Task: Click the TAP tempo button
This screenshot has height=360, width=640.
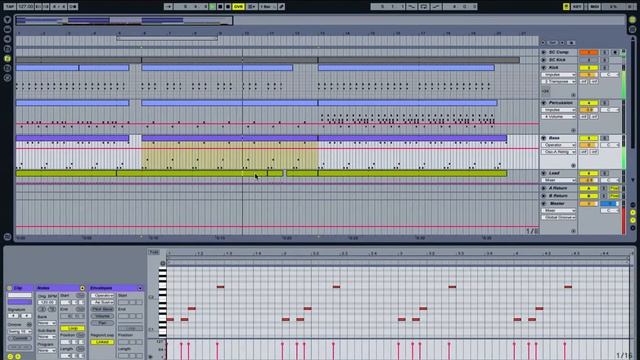Action: coord(10,7)
